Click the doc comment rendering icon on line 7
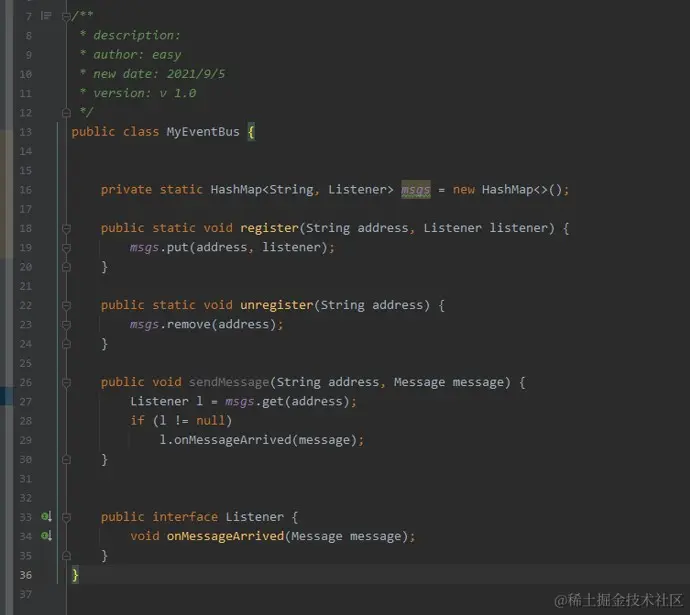 tap(46, 16)
